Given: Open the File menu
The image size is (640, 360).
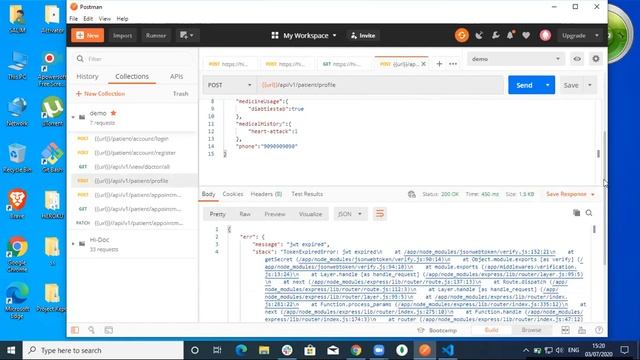Looking at the screenshot, I should point(73,19).
